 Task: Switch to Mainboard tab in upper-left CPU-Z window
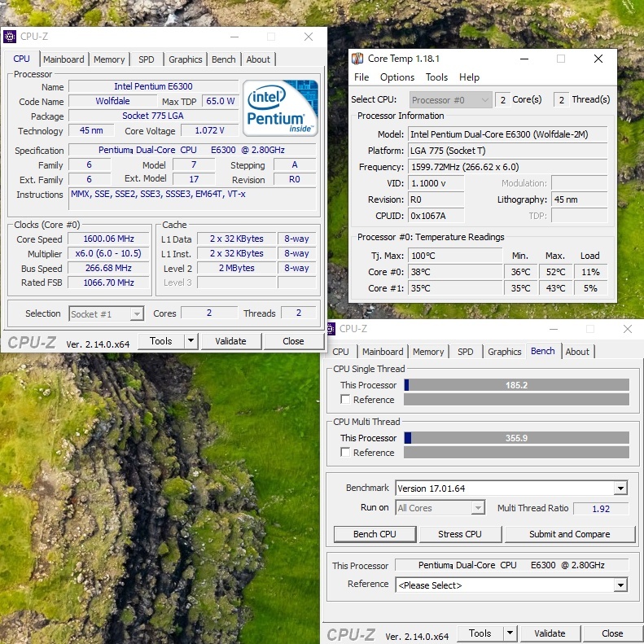point(64,59)
